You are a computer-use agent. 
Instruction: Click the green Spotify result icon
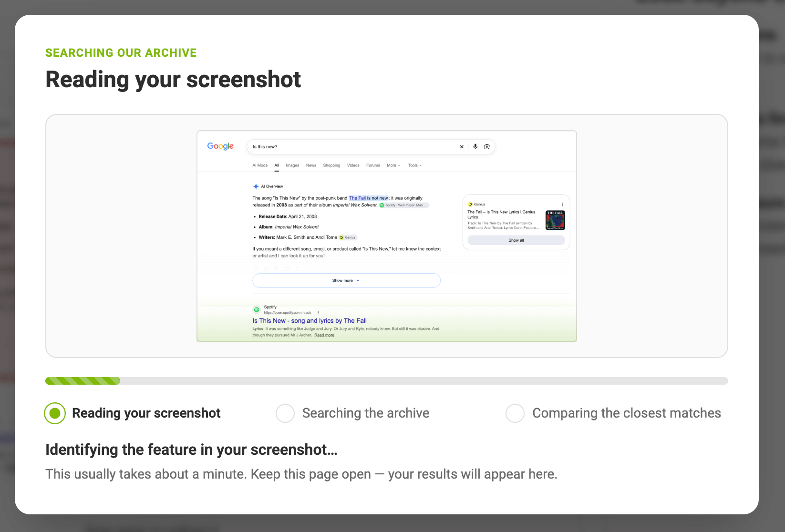pos(257,309)
